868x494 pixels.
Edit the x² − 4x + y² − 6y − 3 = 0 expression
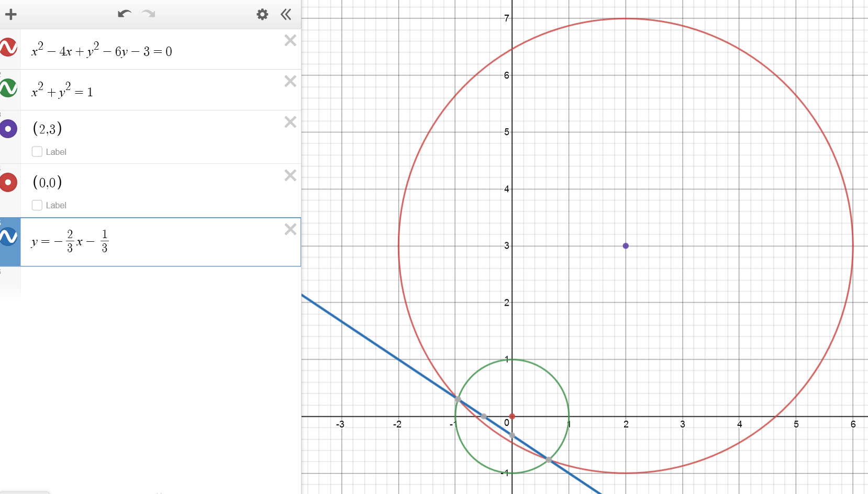[102, 51]
